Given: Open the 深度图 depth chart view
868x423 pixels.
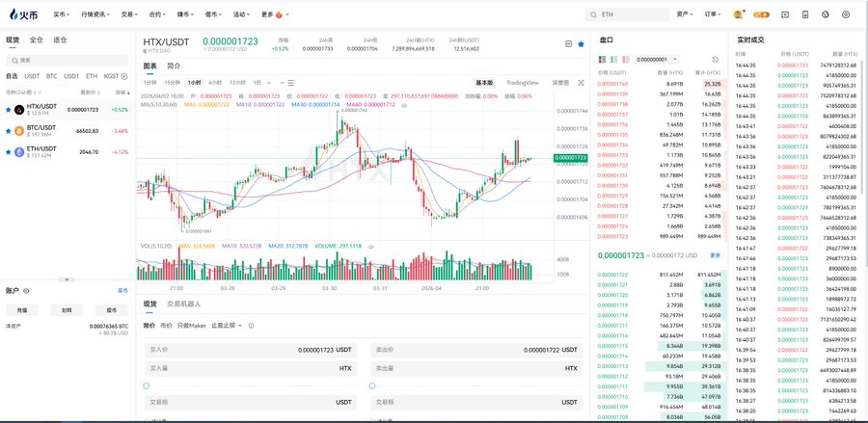Looking at the screenshot, I should point(560,83).
